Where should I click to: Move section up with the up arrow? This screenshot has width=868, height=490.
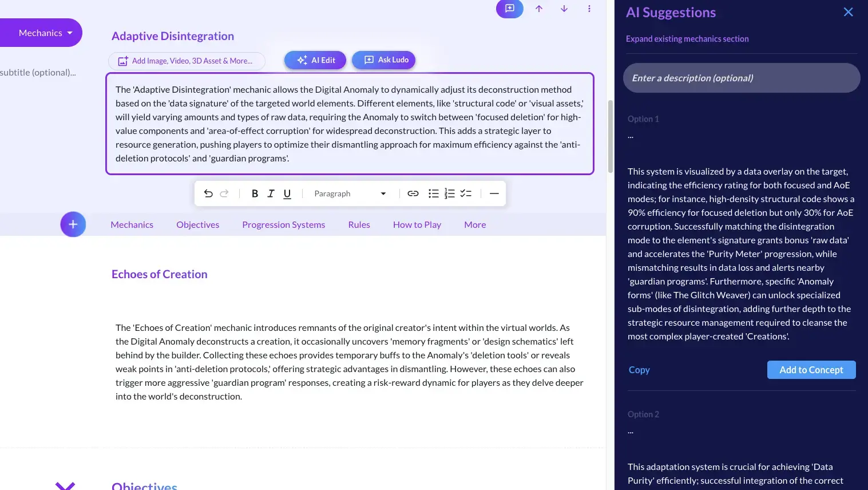coord(539,9)
